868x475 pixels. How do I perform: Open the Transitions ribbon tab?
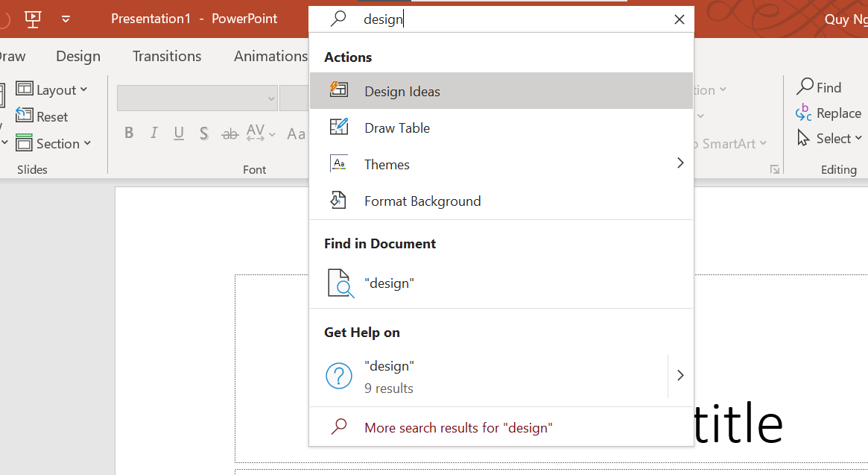click(x=167, y=56)
